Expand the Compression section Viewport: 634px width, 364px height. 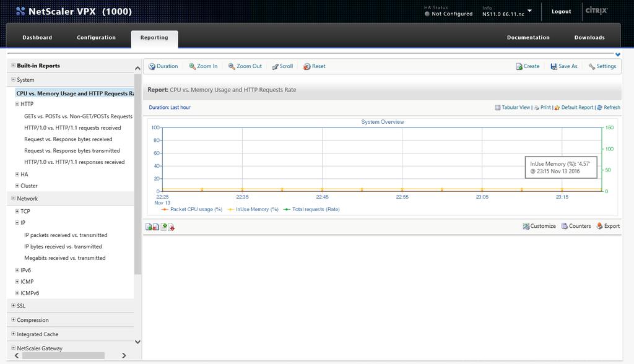pyautogui.click(x=14, y=319)
